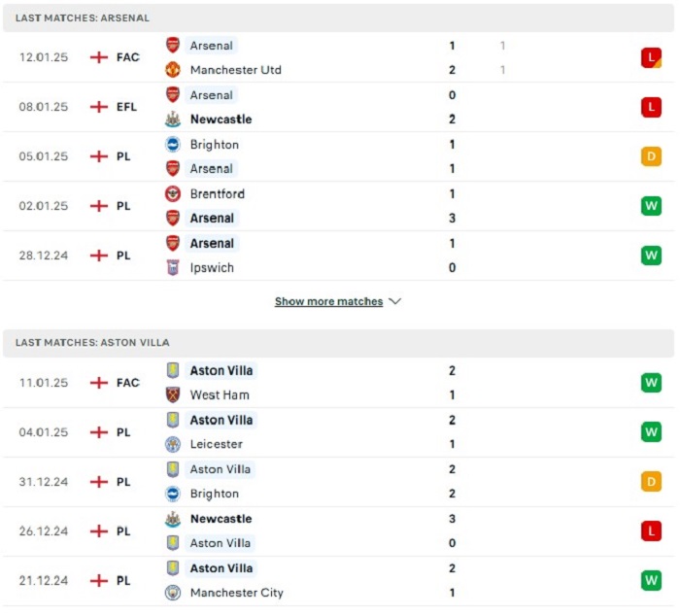Click the orange D badge for Brighton vs Arsenal
The height and width of the screenshot is (616, 680).
coord(651,156)
